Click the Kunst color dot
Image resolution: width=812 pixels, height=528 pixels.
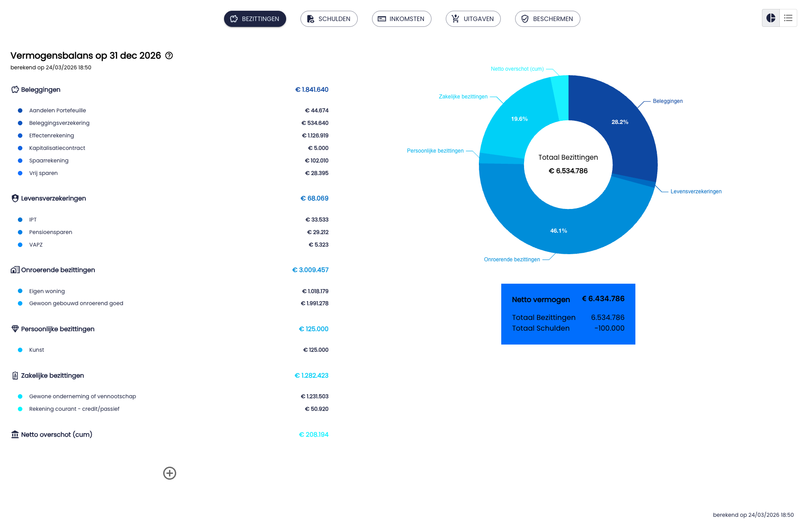(20, 350)
